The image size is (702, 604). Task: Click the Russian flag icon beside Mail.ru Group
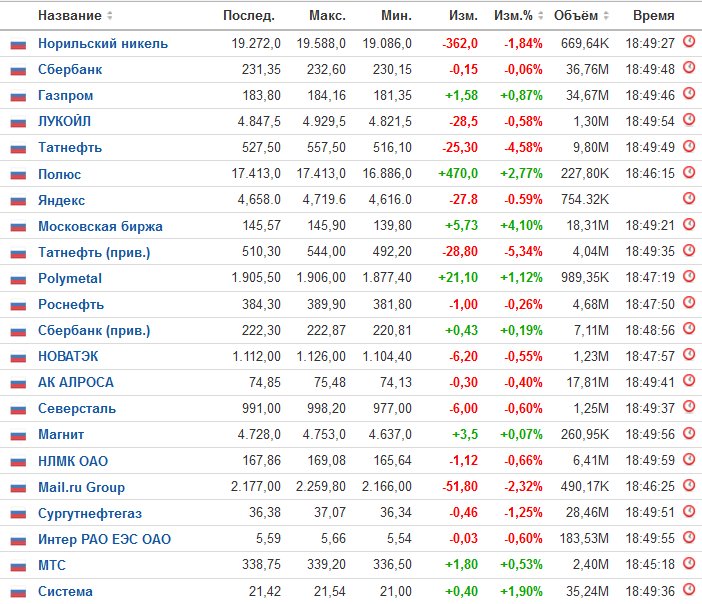coord(18,488)
